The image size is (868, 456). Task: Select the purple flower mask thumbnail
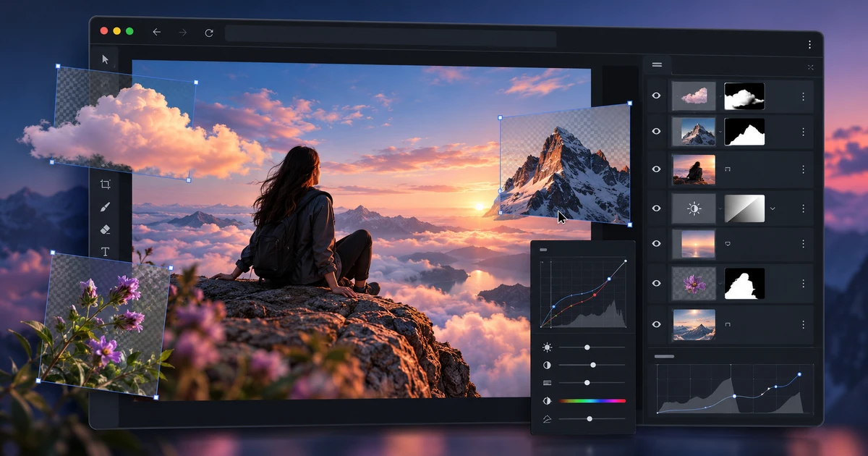tap(744, 284)
